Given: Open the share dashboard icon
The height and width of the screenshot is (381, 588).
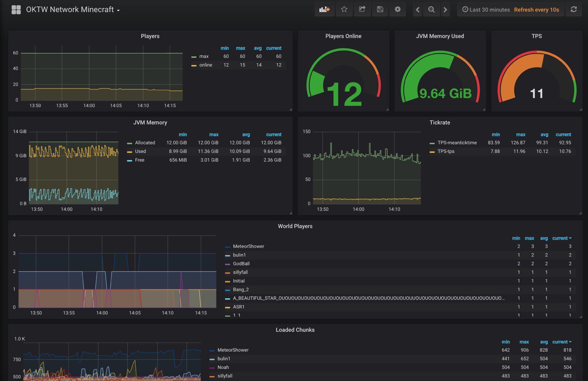Looking at the screenshot, I should point(362,10).
